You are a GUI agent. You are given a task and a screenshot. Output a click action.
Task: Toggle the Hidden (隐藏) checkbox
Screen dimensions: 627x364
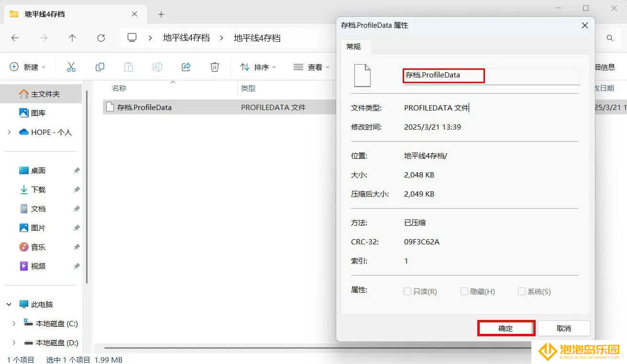(464, 291)
